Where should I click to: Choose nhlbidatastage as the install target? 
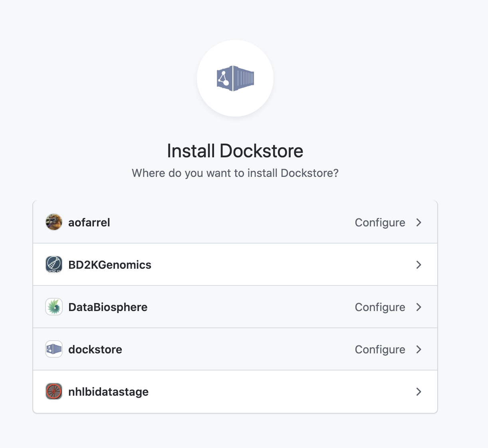pyautogui.click(x=108, y=392)
